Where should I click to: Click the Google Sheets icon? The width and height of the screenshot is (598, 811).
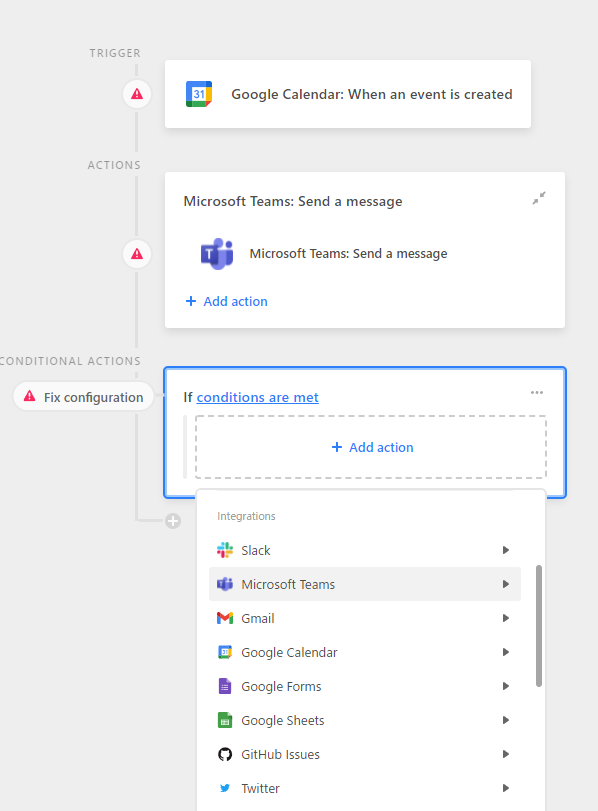point(224,720)
